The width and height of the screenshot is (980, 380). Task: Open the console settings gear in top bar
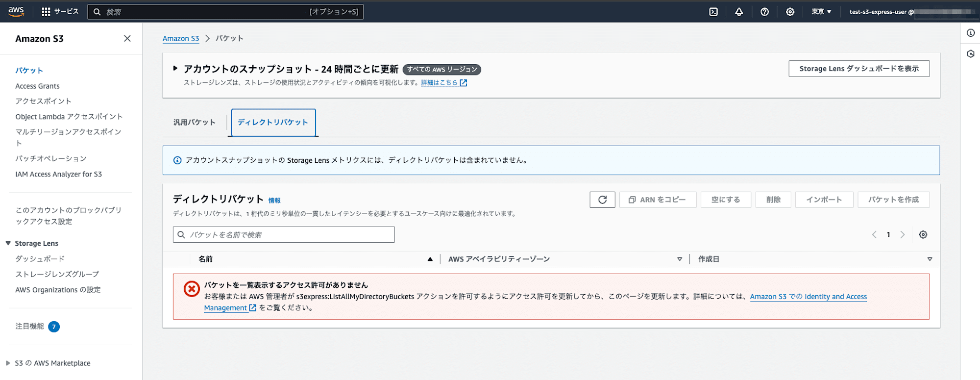pos(790,12)
